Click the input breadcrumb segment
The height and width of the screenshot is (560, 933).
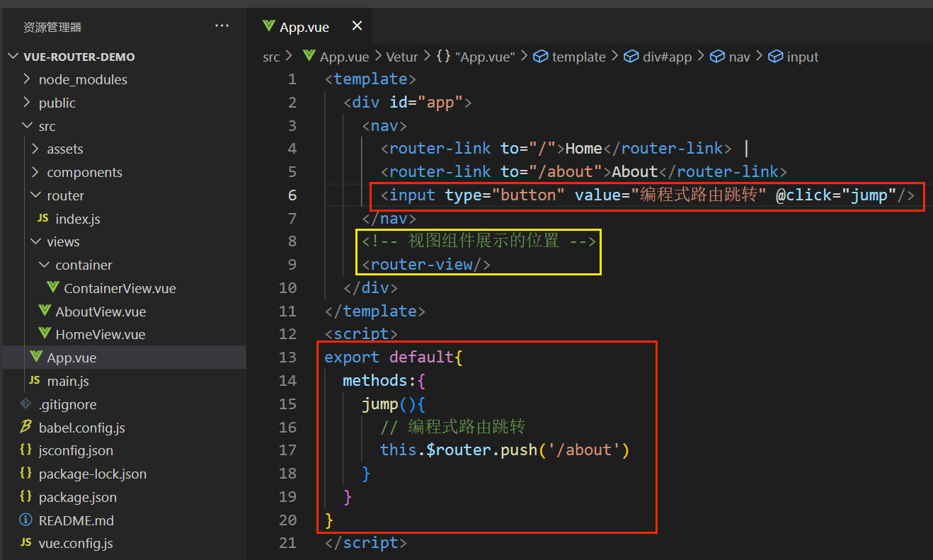[793, 57]
